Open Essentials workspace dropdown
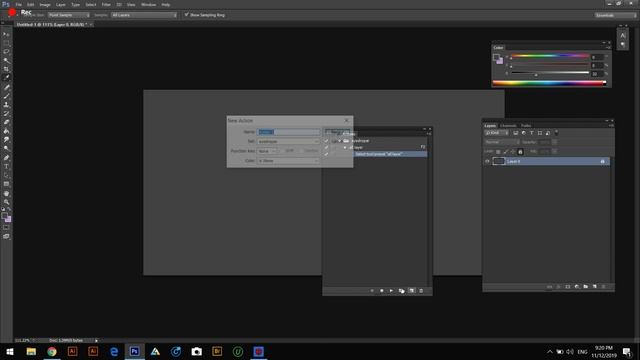640x360 pixels. [x=616, y=15]
